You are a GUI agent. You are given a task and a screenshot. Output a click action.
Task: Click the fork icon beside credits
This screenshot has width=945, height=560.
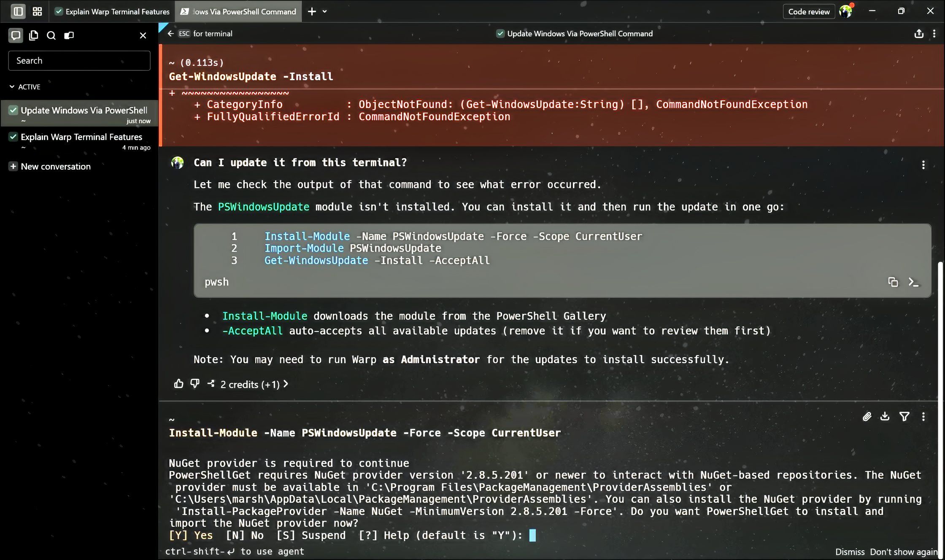[211, 383]
